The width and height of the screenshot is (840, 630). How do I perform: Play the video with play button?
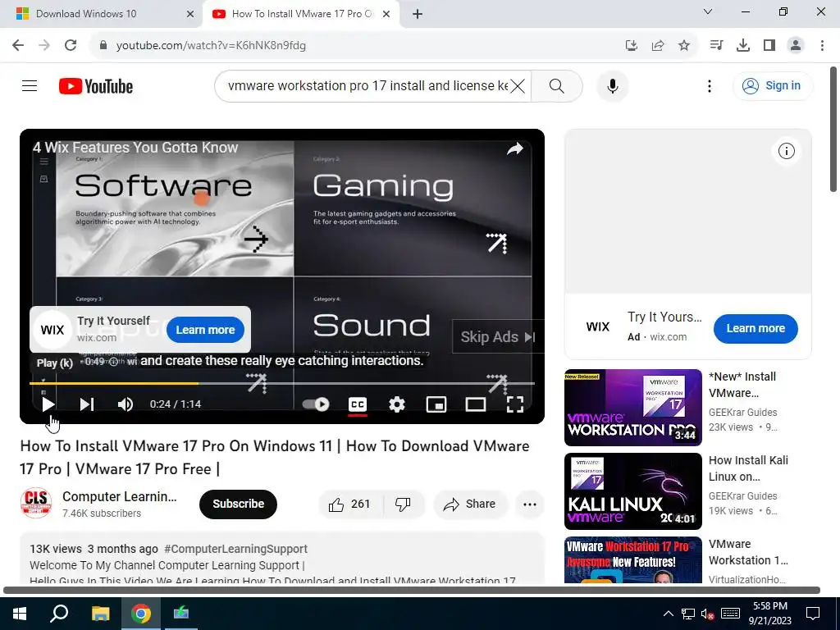(x=48, y=404)
